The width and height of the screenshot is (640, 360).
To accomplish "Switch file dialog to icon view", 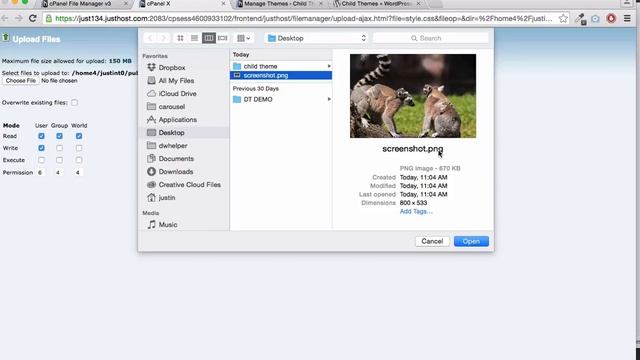I will tap(180, 38).
